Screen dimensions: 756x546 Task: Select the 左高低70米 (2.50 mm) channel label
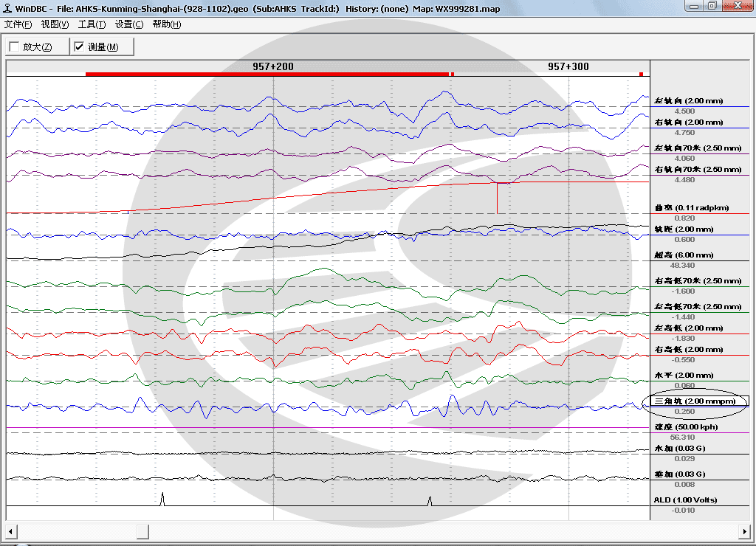698,306
